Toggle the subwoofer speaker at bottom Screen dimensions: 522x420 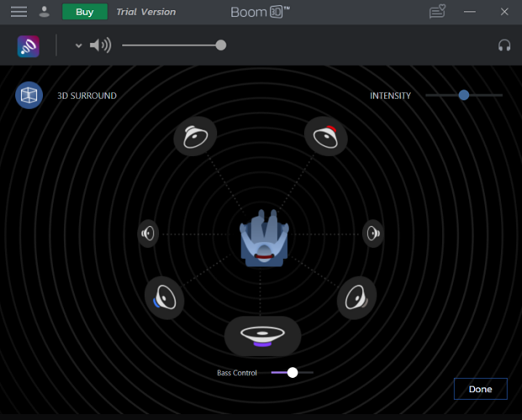point(262,336)
